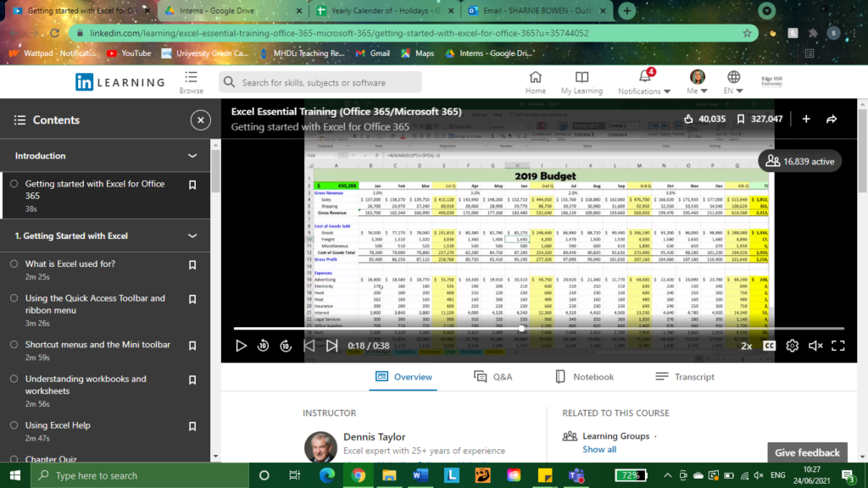This screenshot has height=488, width=868.
Task: Switch to Yearly Calender of Holidays tab
Action: pyautogui.click(x=384, y=10)
